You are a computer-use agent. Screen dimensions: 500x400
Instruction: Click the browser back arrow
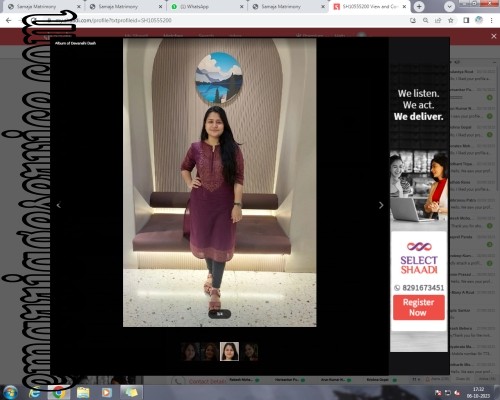point(9,20)
